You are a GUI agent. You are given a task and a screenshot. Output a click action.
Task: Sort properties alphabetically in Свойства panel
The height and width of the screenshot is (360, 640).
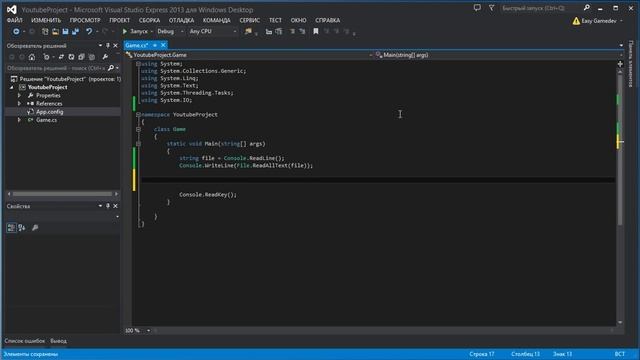pos(22,228)
